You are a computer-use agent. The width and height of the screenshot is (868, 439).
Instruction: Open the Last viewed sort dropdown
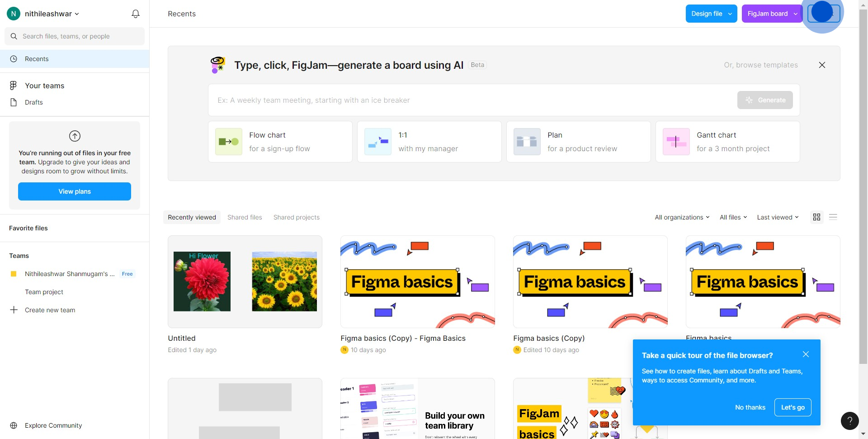[778, 217]
